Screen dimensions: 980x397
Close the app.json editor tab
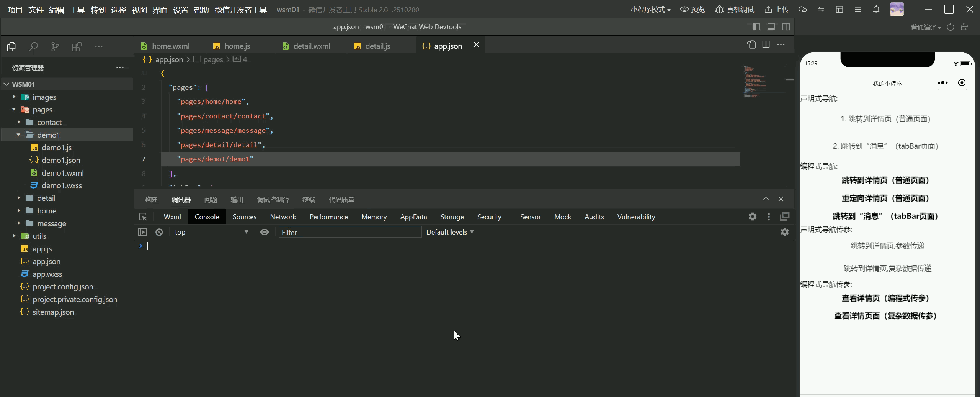(476, 45)
